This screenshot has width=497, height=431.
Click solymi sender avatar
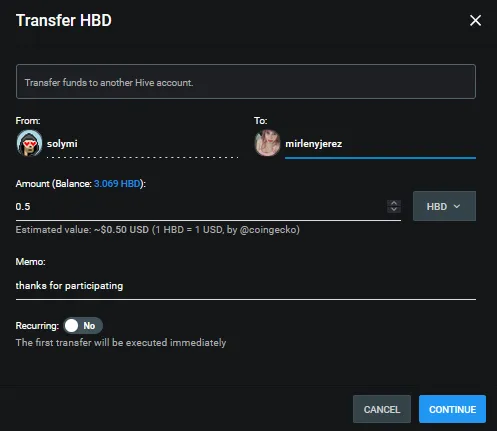(x=29, y=143)
